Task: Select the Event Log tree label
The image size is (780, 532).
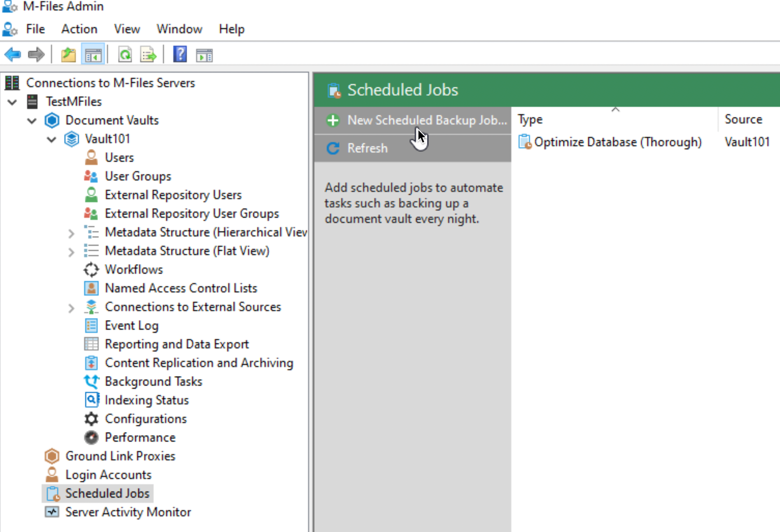Action: pyautogui.click(x=132, y=325)
